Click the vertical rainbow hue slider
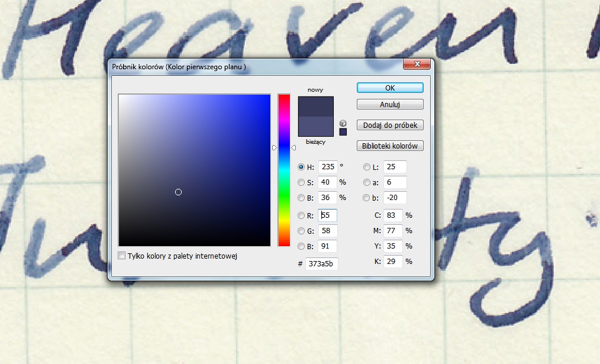This screenshot has height=364, width=600. coord(284,170)
